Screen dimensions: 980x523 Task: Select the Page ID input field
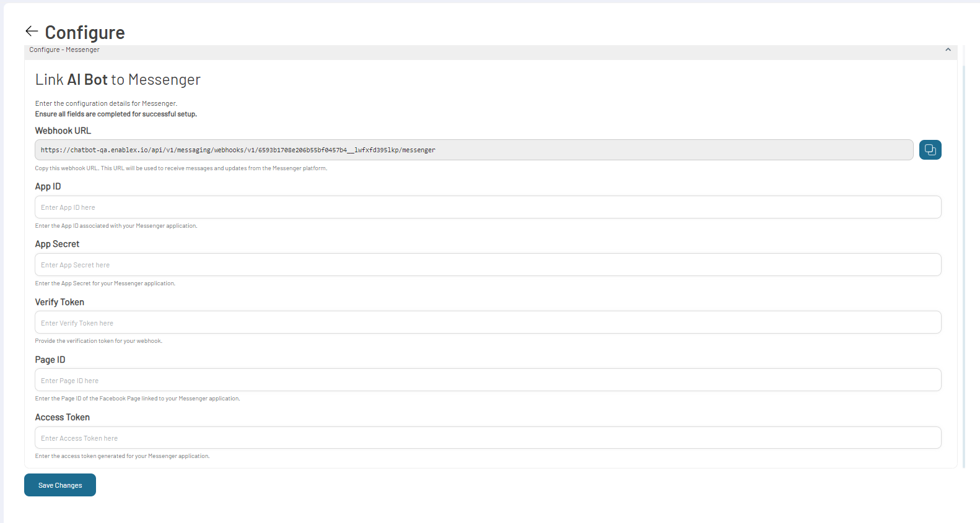(x=488, y=380)
